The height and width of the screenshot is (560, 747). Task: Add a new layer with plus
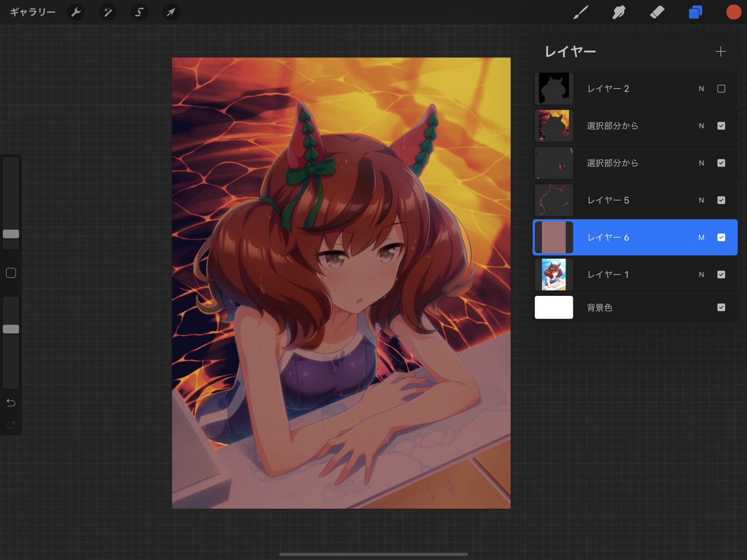(x=720, y=52)
